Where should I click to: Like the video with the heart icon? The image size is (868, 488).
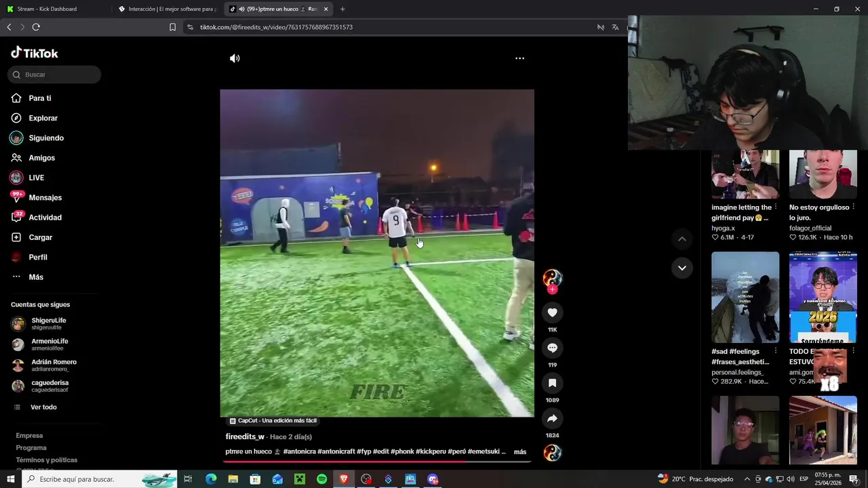pyautogui.click(x=552, y=312)
